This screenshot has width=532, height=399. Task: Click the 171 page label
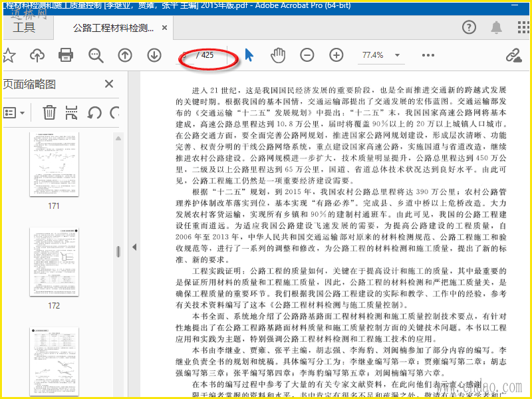point(54,206)
